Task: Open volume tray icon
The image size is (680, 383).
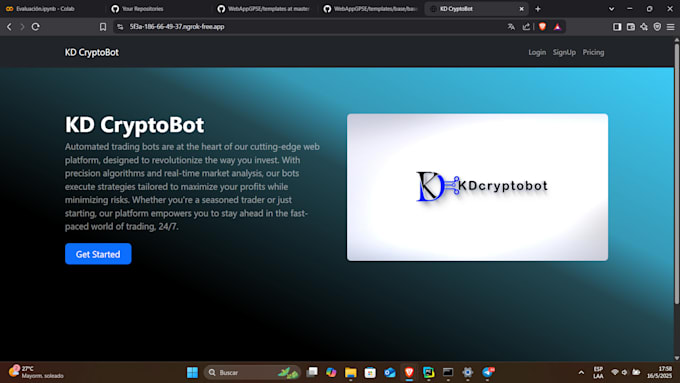Action: click(x=624, y=373)
